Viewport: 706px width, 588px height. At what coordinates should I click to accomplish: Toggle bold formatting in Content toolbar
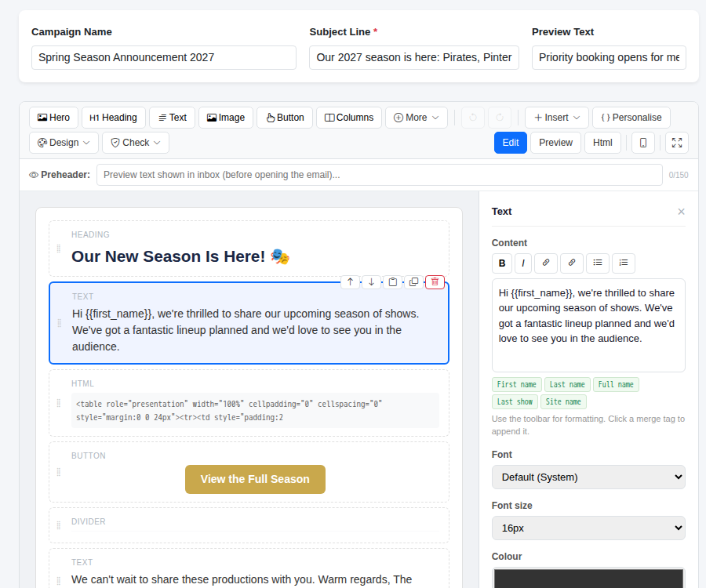[x=502, y=263]
